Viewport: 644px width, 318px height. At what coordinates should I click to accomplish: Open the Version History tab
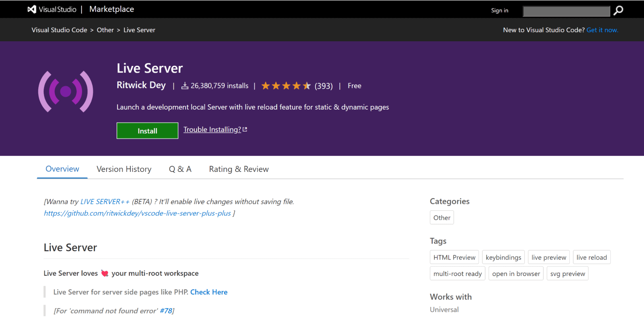[x=124, y=169]
